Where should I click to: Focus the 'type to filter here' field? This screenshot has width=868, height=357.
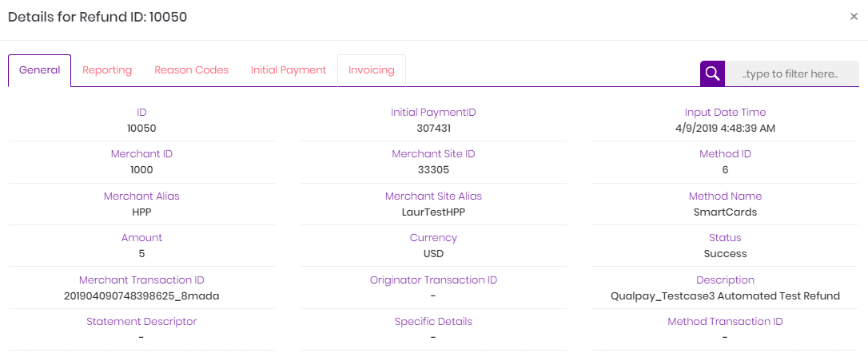792,73
